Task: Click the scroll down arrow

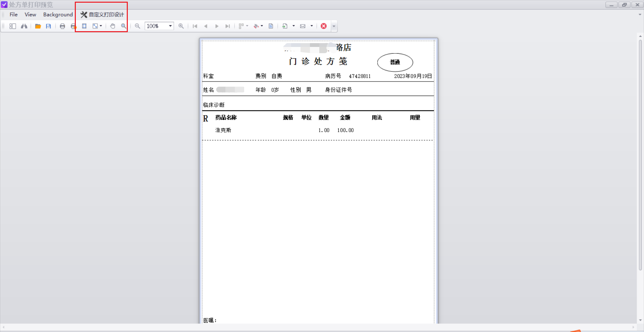Action: (x=640, y=320)
